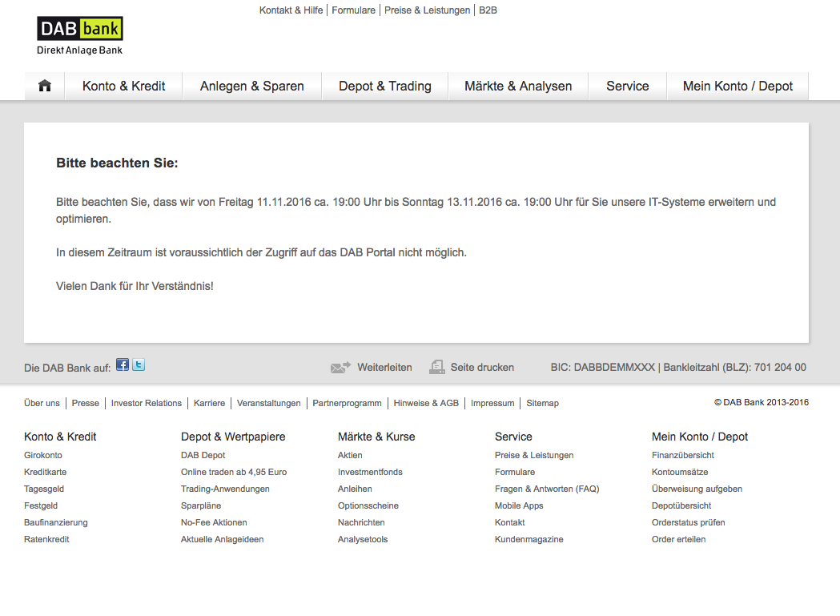Open the Aktuelle Anlageideen link
Screen dimensions: 840x616
(x=223, y=539)
